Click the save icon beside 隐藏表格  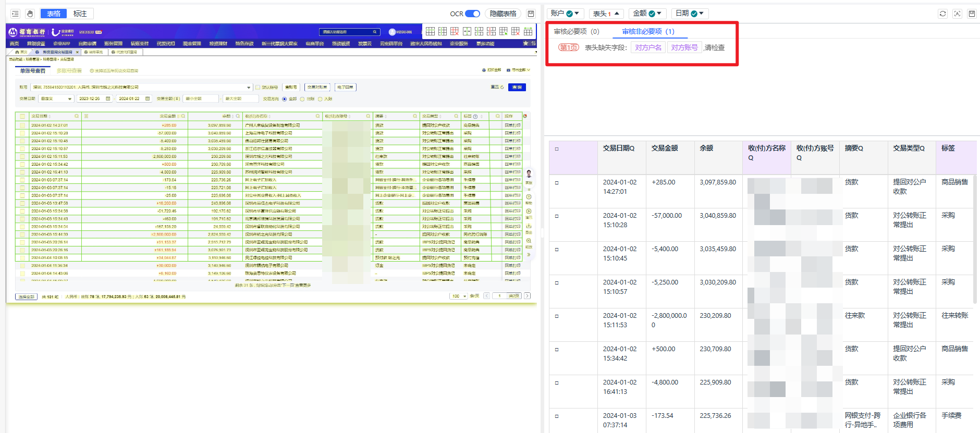pos(531,14)
